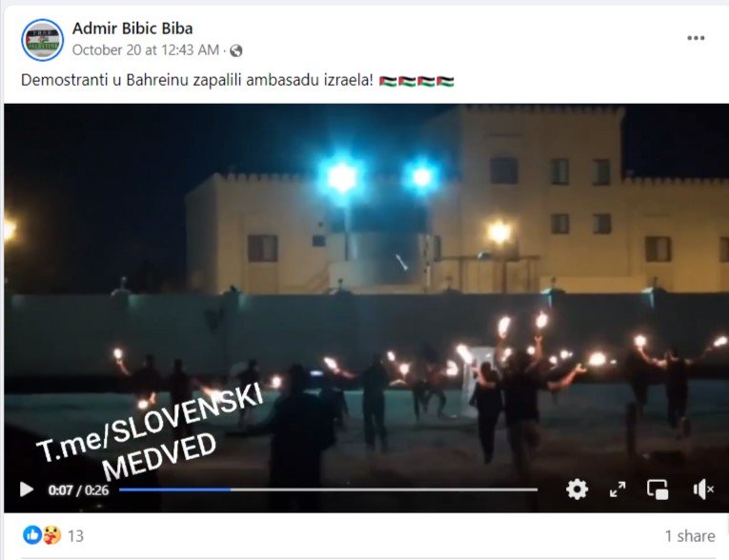Click the video elapsed time 0:07 / 0:26
The width and height of the screenshot is (729, 560).
coord(78,490)
